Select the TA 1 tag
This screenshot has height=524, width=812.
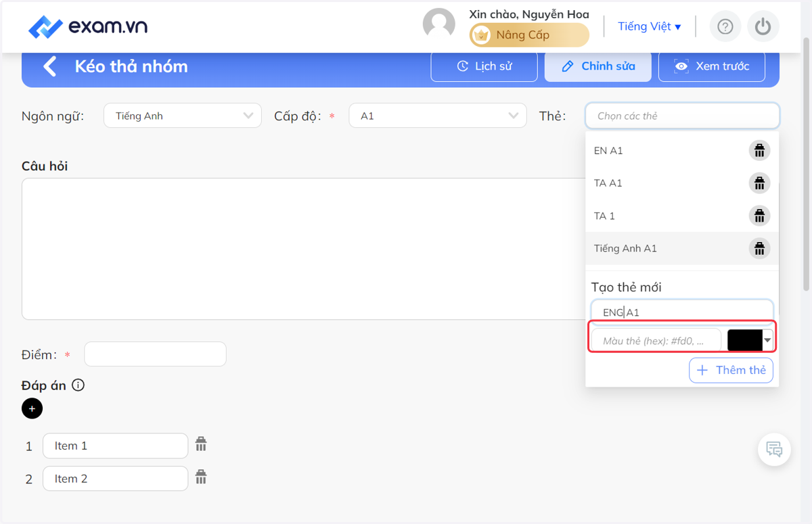coord(667,216)
